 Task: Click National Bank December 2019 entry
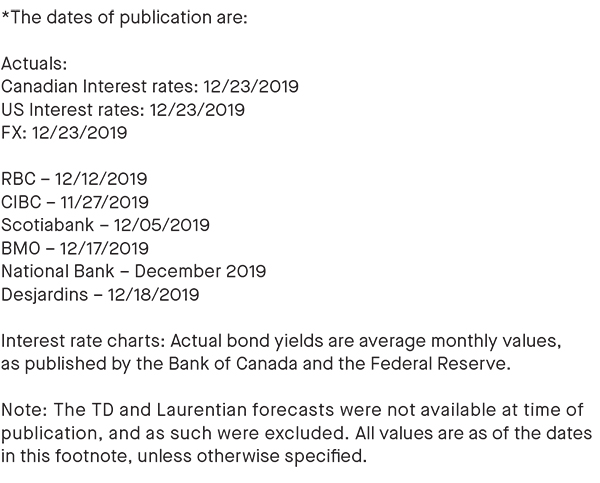coord(134,271)
